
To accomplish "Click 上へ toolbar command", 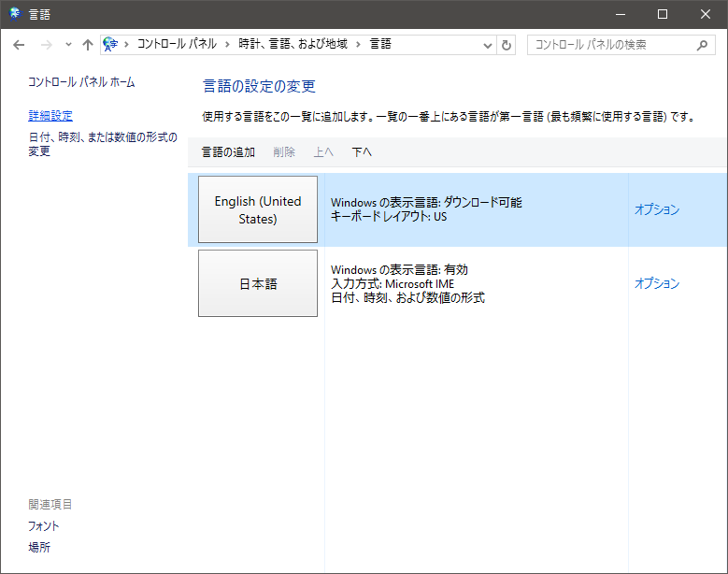I will pyautogui.click(x=323, y=152).
